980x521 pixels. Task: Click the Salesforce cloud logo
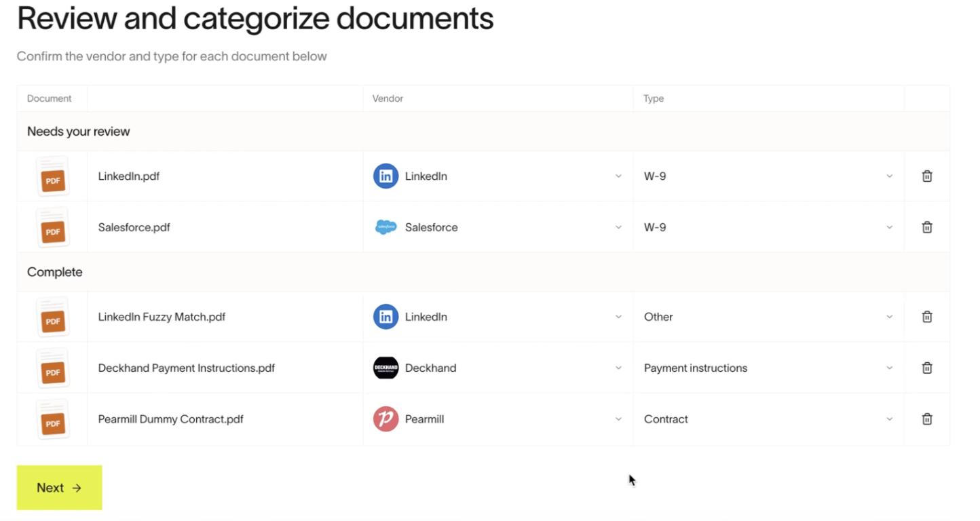[385, 227]
